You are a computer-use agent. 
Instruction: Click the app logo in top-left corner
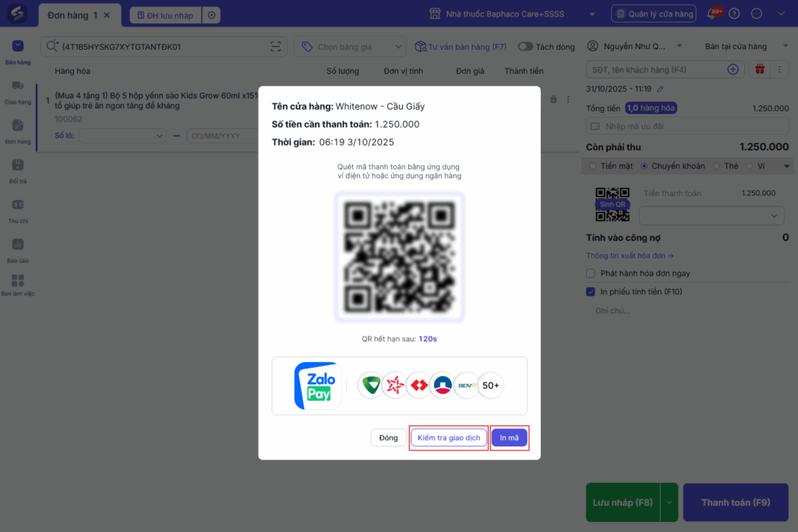(x=17, y=13)
